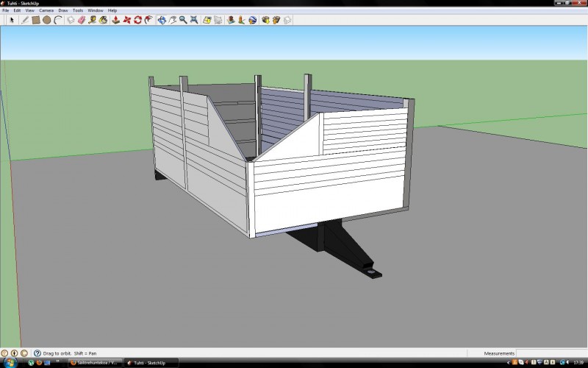Open the File menu

click(6, 10)
